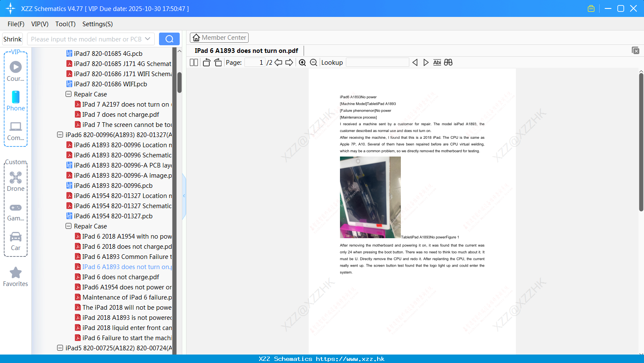Open IPad 7 does not charge.pdf

117,115
